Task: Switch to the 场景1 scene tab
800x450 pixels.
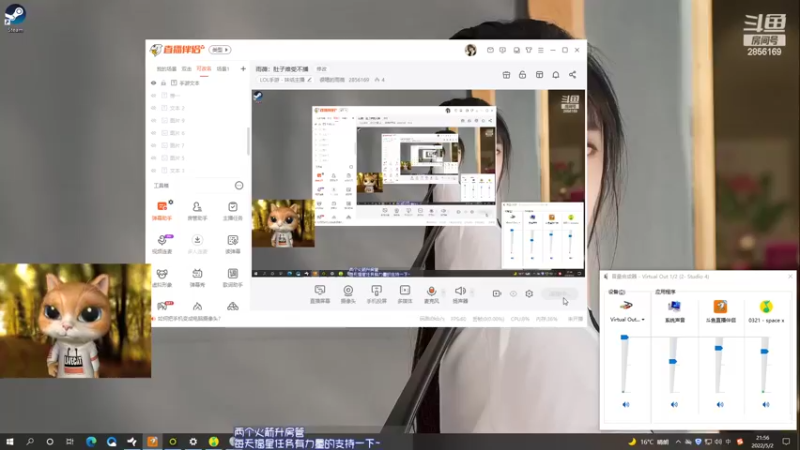Action: pyautogui.click(x=223, y=69)
